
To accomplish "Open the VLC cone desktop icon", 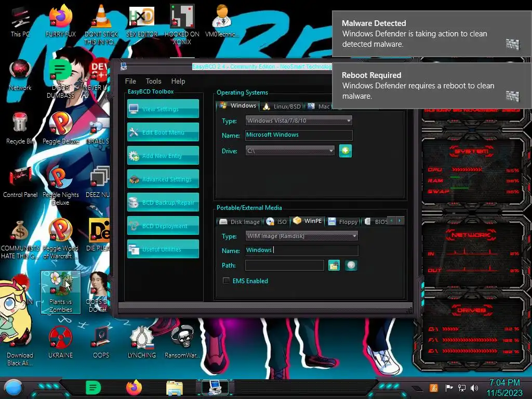I will (101, 25).
